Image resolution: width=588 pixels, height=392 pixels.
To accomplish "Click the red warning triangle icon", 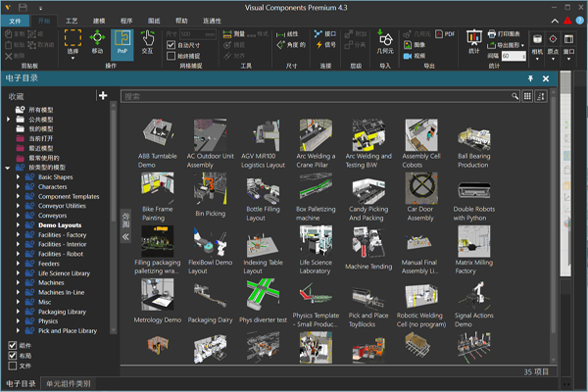I will 567,21.
